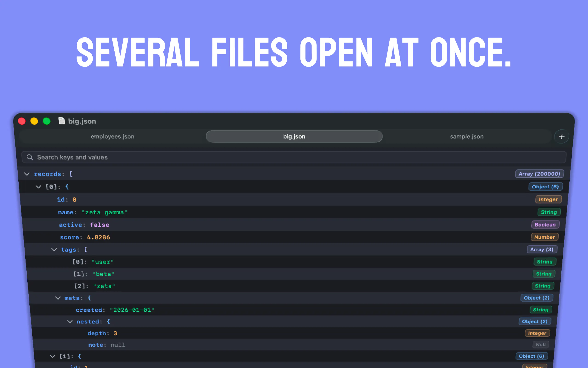This screenshot has height=368, width=588.
Task: Select the 'false' value of active
Action: [x=100, y=225]
